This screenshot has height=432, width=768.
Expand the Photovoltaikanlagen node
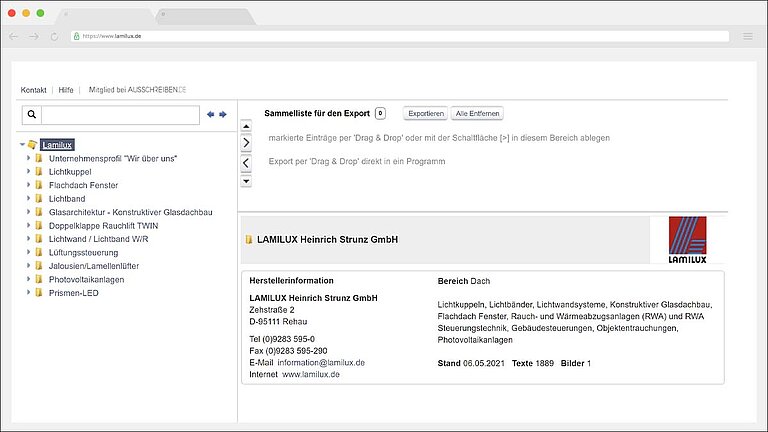(28, 279)
